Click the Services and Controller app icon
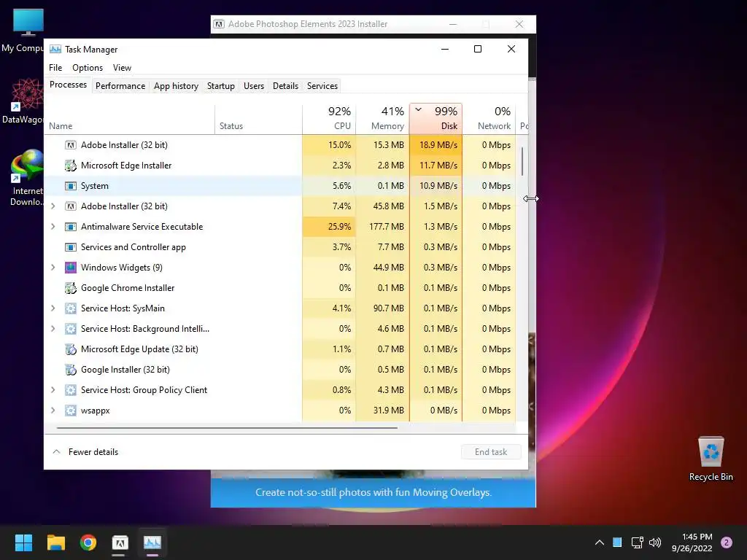747x560 pixels. (71, 247)
